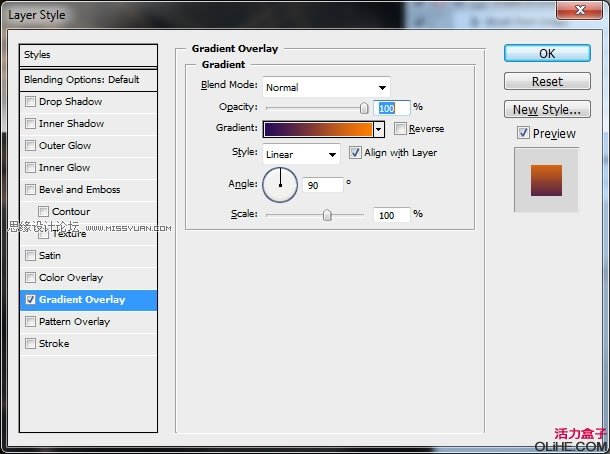Click the style preview thumbnail
The image size is (610, 454).
click(x=546, y=180)
